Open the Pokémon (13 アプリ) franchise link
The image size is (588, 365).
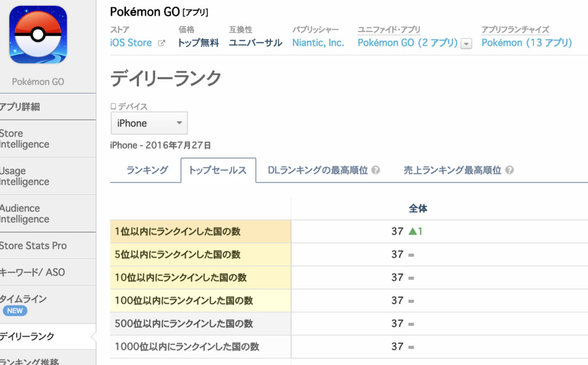[527, 43]
